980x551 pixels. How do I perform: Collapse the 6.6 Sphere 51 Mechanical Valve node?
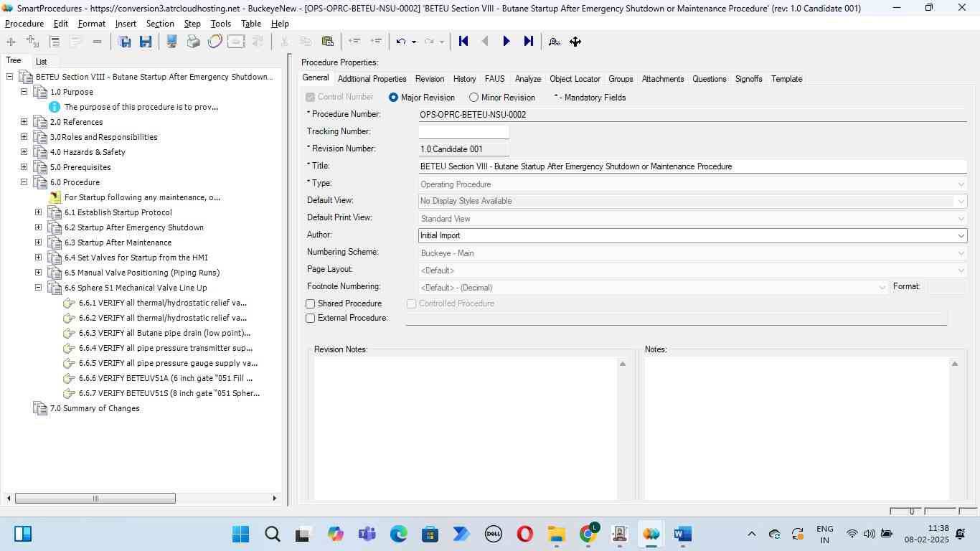(x=38, y=288)
